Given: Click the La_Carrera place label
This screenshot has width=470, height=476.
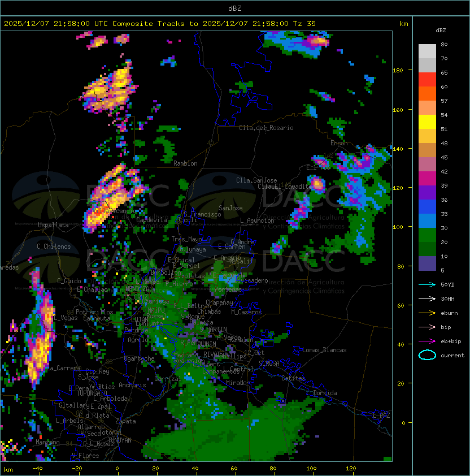Looking at the screenshot, I should pos(63,368).
